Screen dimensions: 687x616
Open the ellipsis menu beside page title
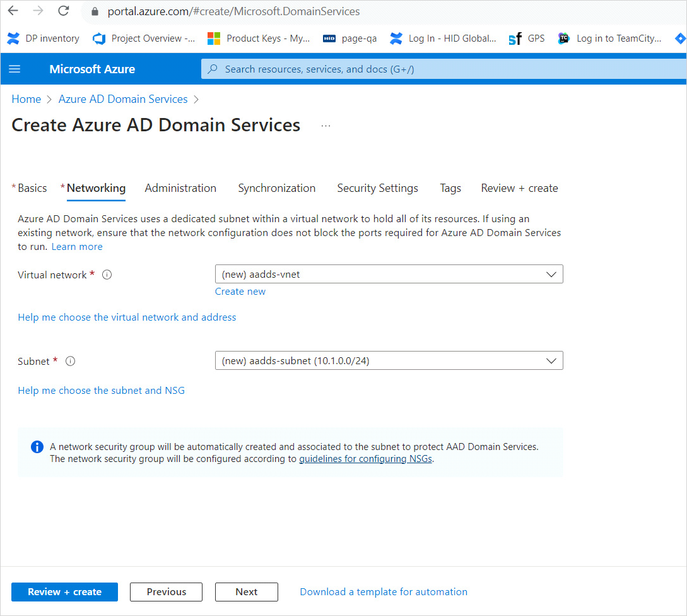tap(326, 126)
